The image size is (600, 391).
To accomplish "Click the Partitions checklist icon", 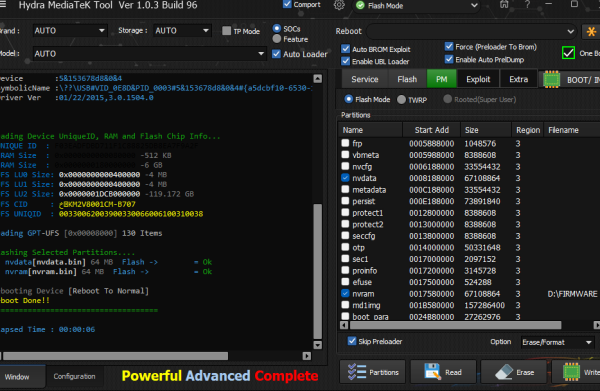I will tap(357, 372).
